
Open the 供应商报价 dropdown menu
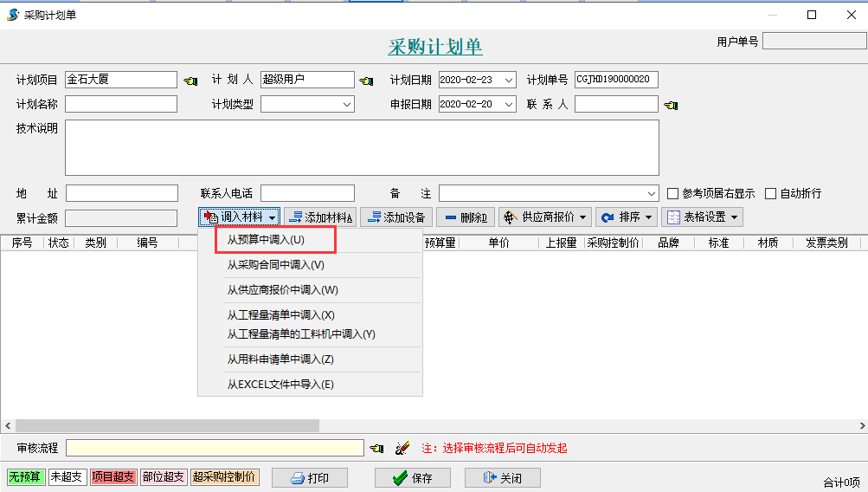pos(544,217)
